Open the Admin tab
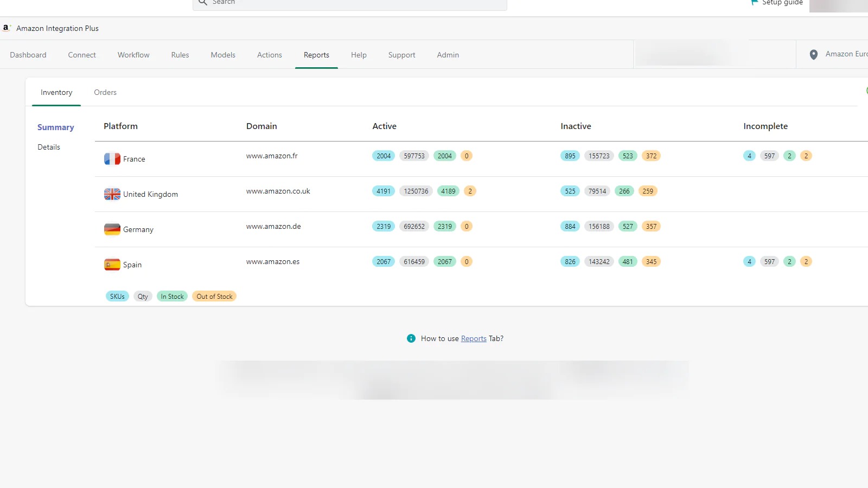The image size is (868, 488). (x=448, y=55)
